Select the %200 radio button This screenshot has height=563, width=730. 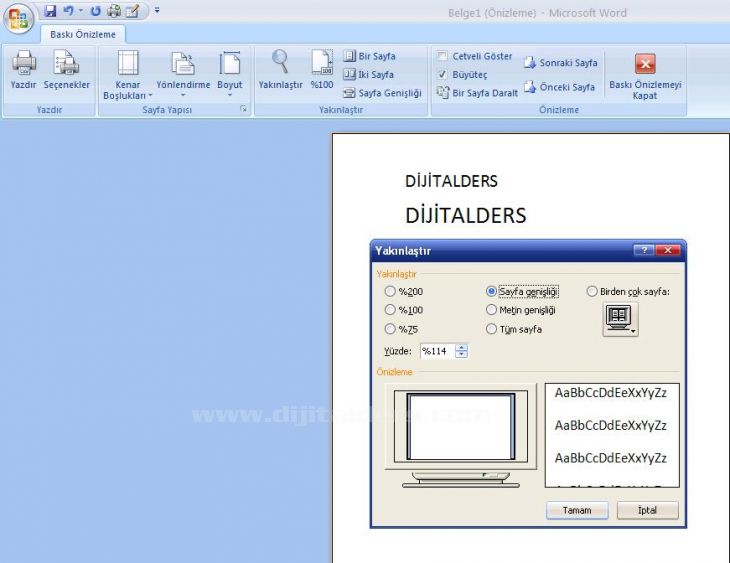pyautogui.click(x=390, y=292)
